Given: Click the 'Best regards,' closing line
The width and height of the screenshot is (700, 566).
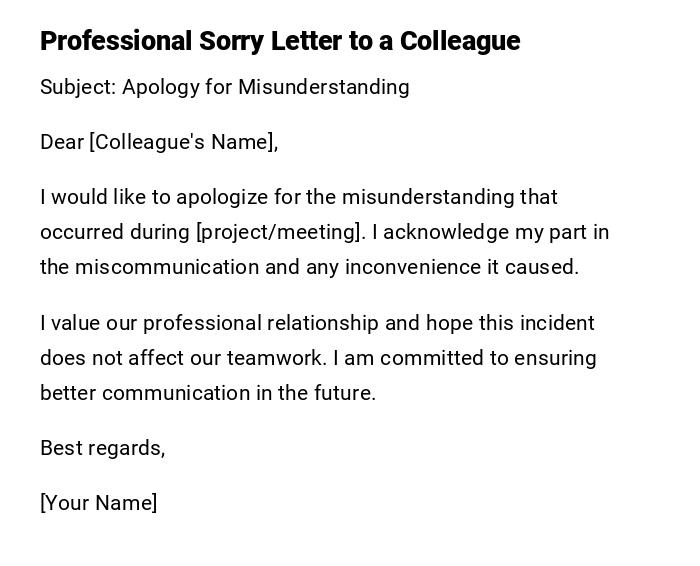Looking at the screenshot, I should click(102, 448).
